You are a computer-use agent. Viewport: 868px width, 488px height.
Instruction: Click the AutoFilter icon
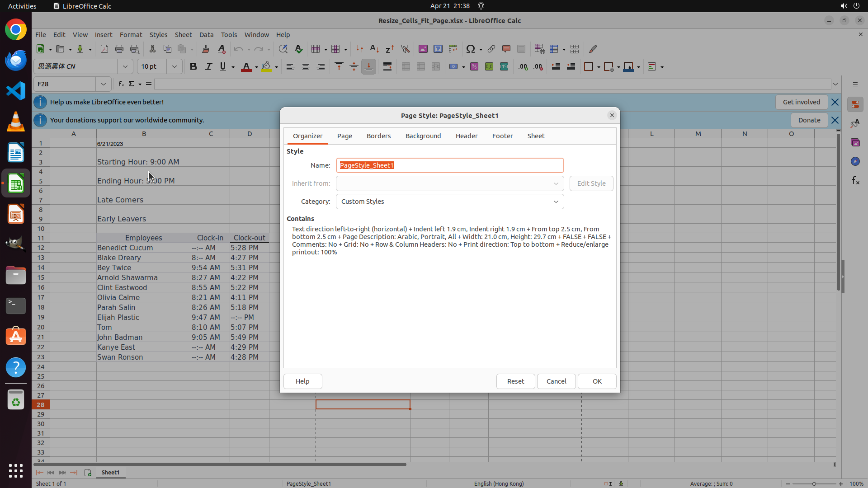pyautogui.click(x=405, y=49)
